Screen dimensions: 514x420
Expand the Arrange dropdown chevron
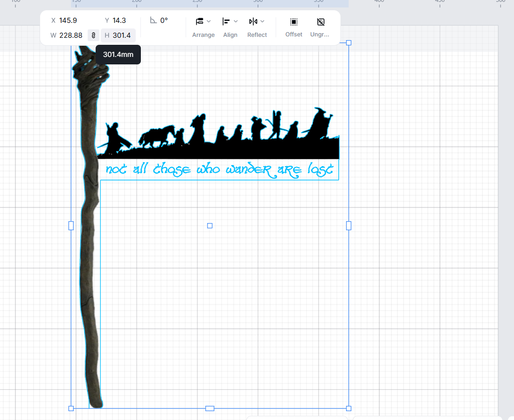click(x=209, y=21)
